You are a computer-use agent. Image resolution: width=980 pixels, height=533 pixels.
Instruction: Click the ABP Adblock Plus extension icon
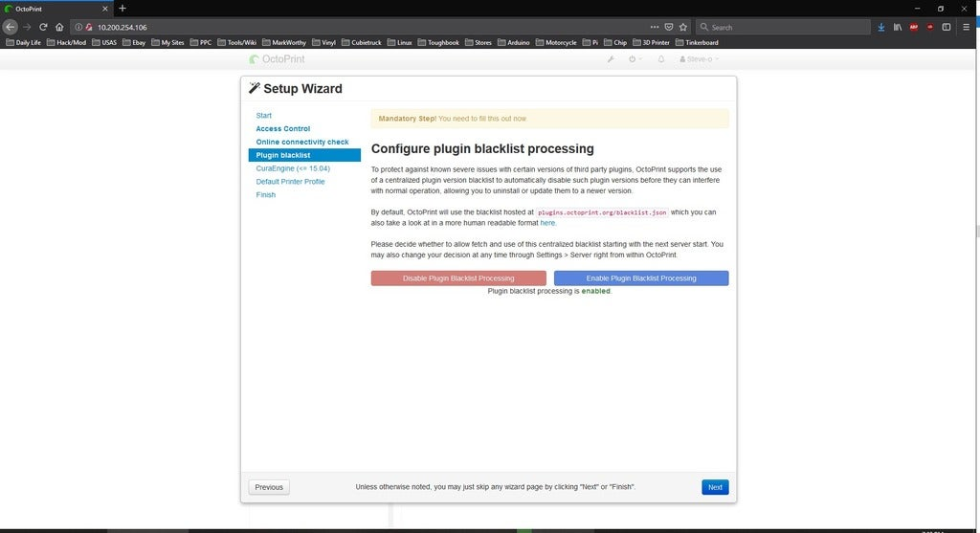914,27
